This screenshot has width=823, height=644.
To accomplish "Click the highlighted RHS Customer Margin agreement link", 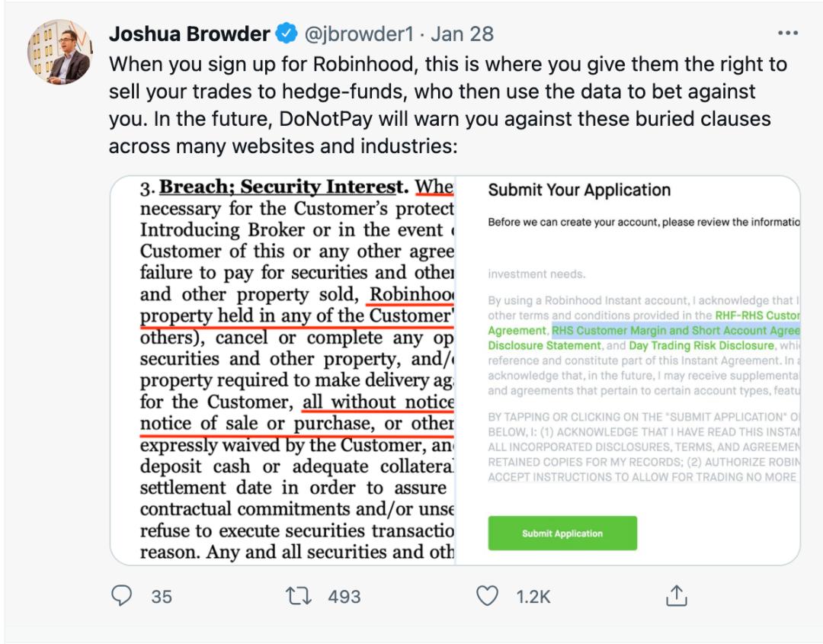I will [x=675, y=331].
